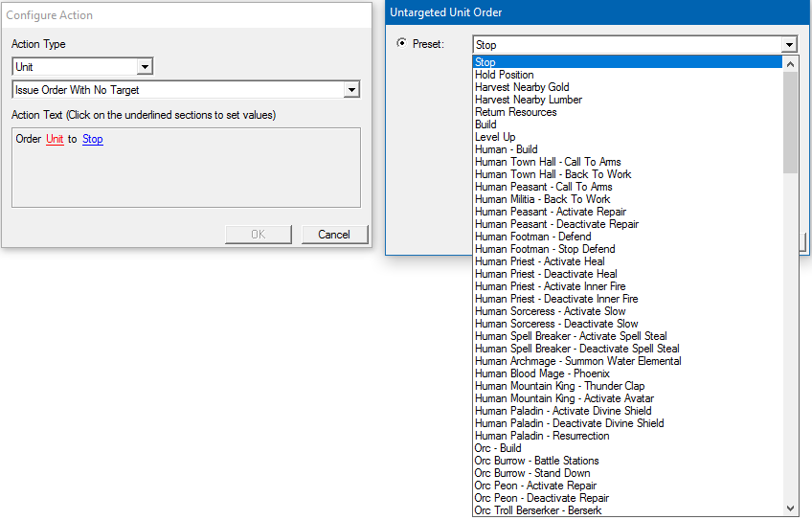
Task: Choose Human Priest - Activate Inner Fire
Action: (x=627, y=286)
